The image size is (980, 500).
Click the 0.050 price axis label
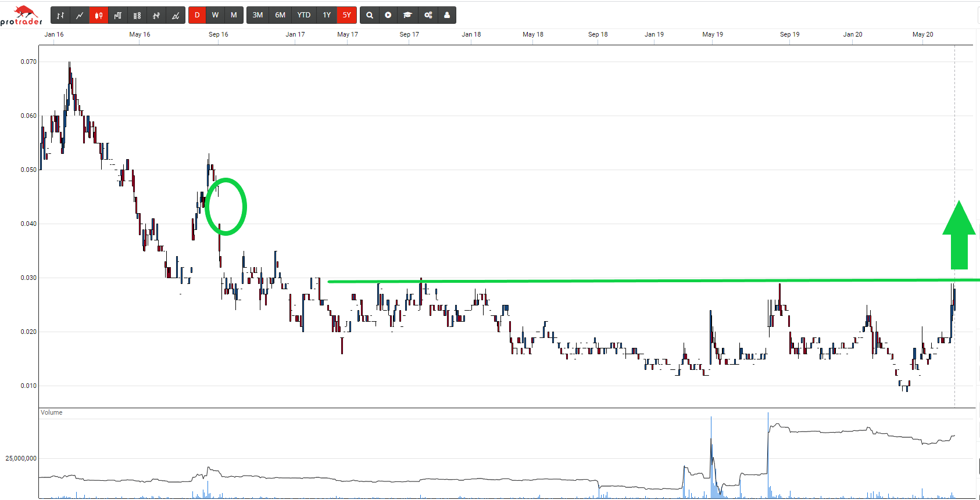(28, 170)
